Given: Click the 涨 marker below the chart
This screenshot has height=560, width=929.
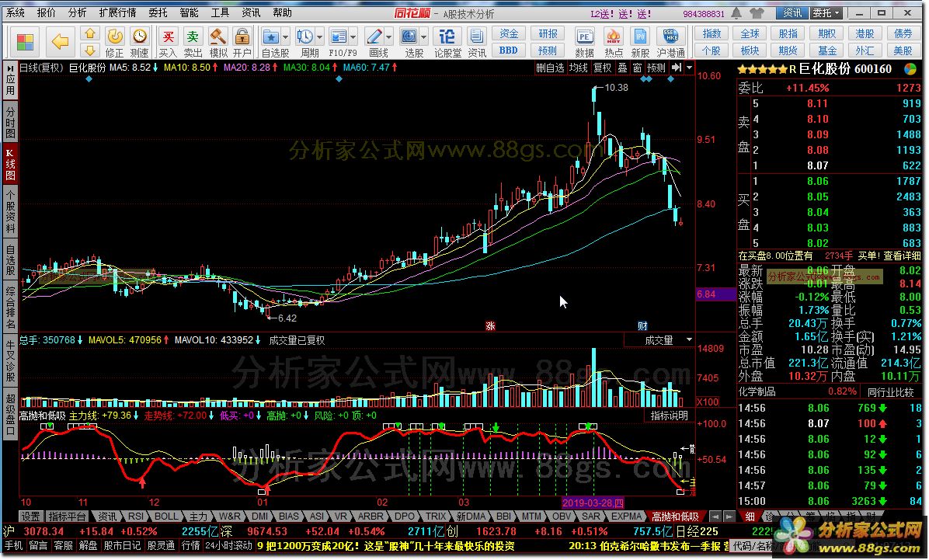Looking at the screenshot, I should [490, 326].
